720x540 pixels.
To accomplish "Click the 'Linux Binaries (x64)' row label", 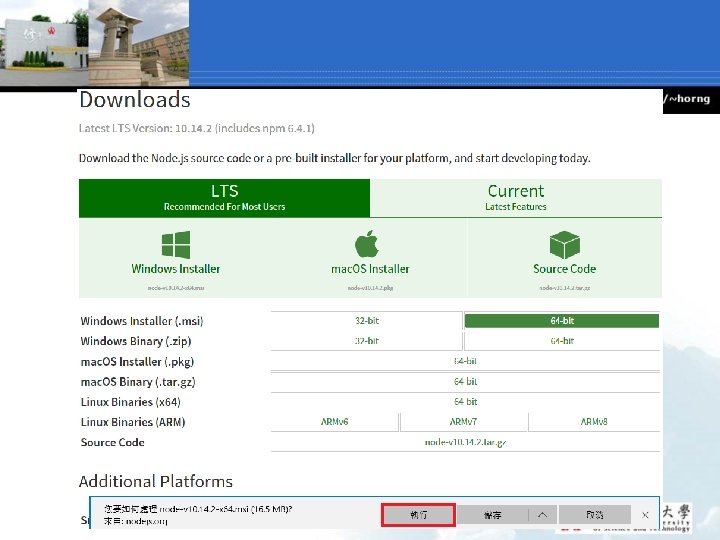I will [x=131, y=402].
